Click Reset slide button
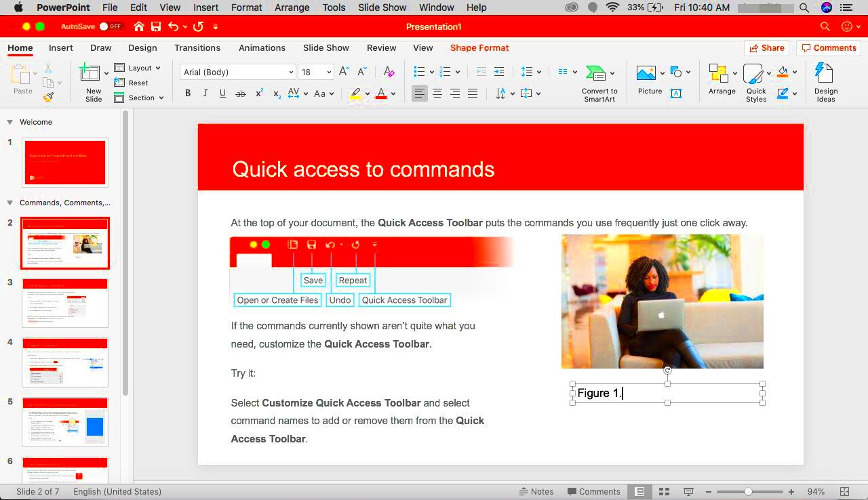This screenshot has width=868, height=500. coord(131,83)
